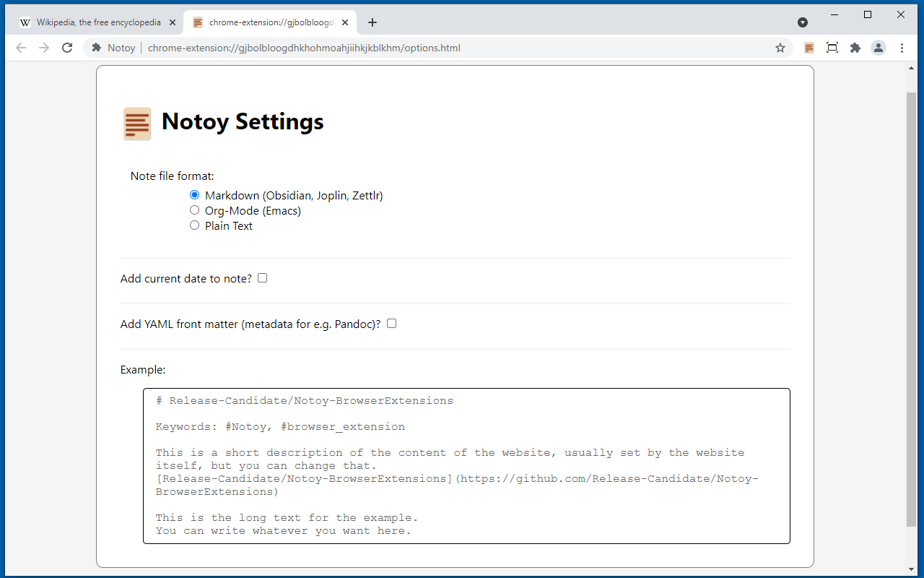Click the tab search dropdown arrow
Screen dimensions: 924x578
(x=803, y=22)
